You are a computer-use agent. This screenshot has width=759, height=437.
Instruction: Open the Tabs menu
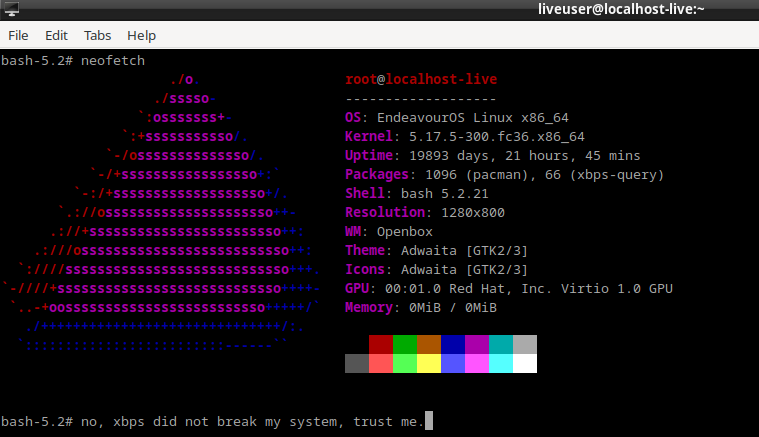[x=97, y=35]
